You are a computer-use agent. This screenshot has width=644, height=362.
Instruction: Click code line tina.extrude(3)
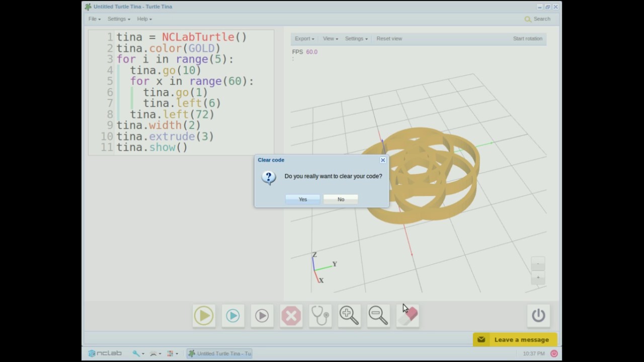[165, 137]
